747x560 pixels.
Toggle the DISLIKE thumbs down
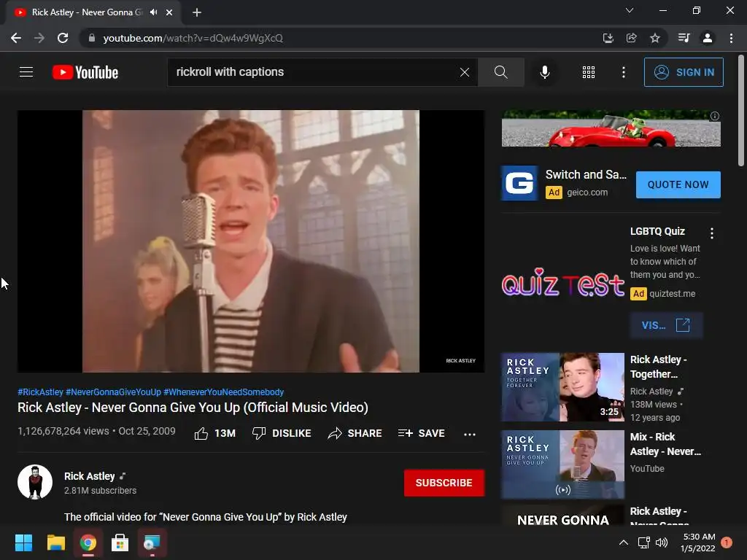coord(282,433)
